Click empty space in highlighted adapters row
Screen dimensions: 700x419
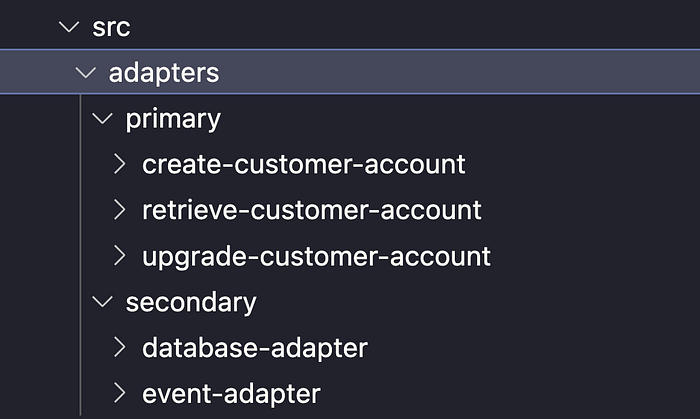click(460, 72)
